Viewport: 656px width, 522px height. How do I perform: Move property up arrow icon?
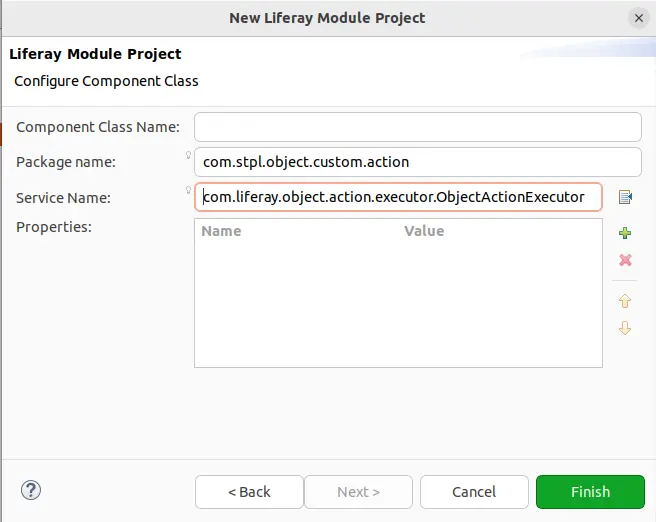pos(625,301)
